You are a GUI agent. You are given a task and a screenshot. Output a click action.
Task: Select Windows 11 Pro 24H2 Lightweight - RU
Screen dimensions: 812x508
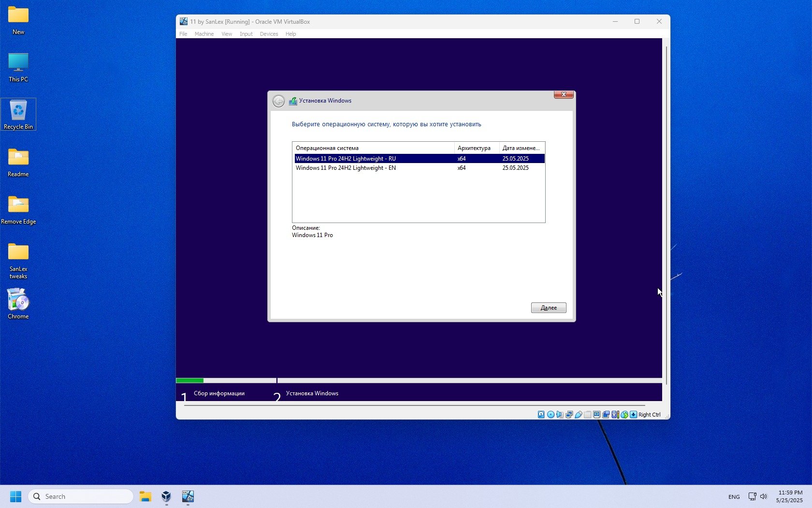click(x=346, y=159)
